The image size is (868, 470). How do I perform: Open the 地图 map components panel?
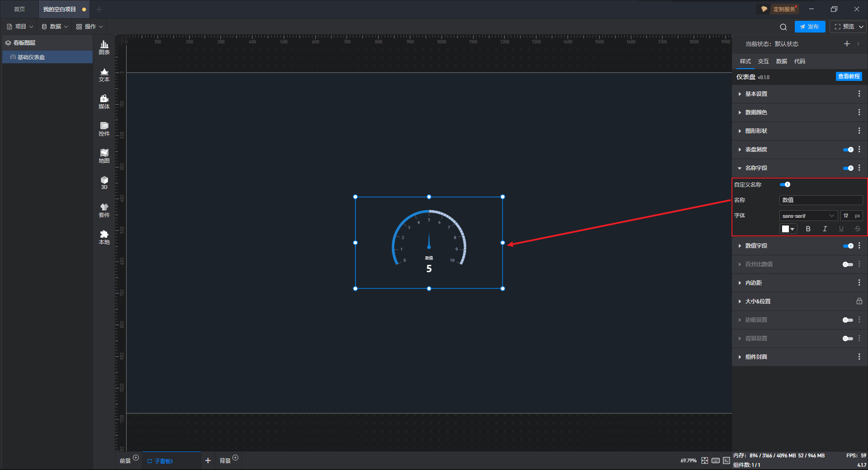click(x=104, y=156)
